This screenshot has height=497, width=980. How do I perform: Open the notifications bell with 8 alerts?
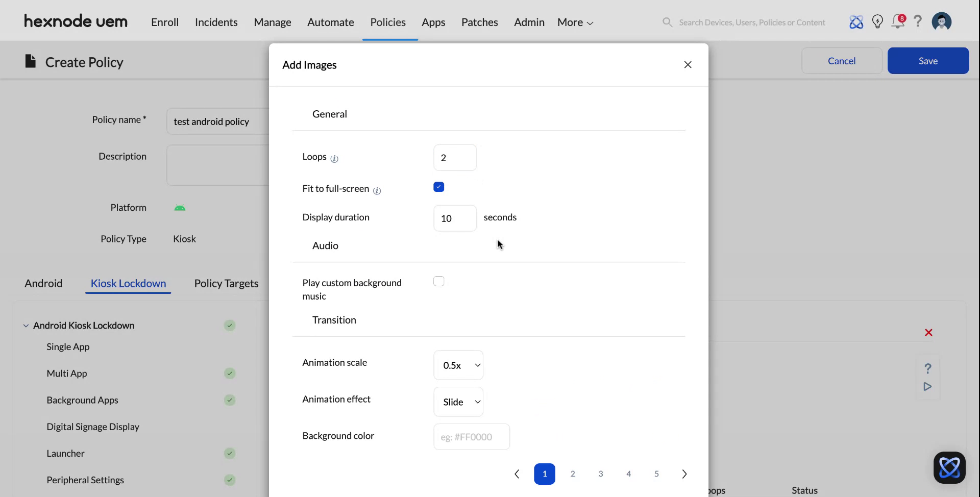(898, 22)
